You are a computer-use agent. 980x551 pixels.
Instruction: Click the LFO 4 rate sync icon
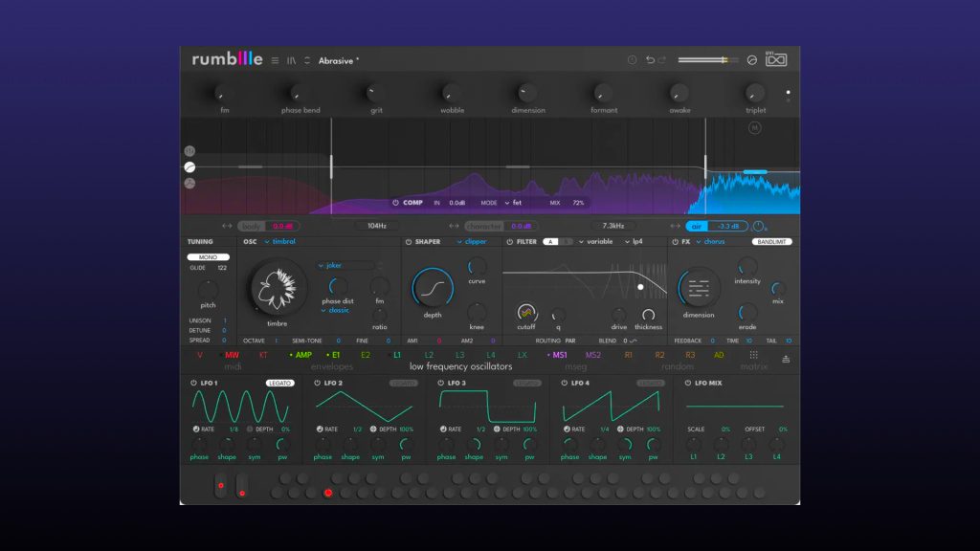(567, 430)
